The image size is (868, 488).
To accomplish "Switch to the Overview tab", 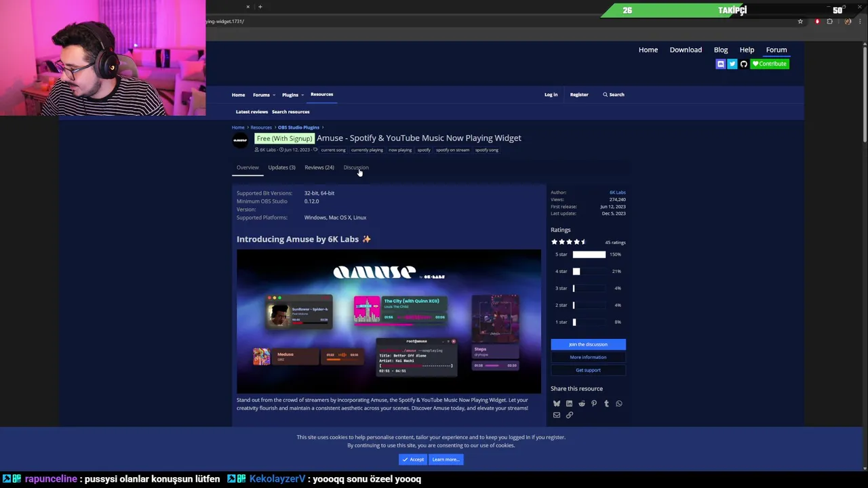I will tap(248, 167).
